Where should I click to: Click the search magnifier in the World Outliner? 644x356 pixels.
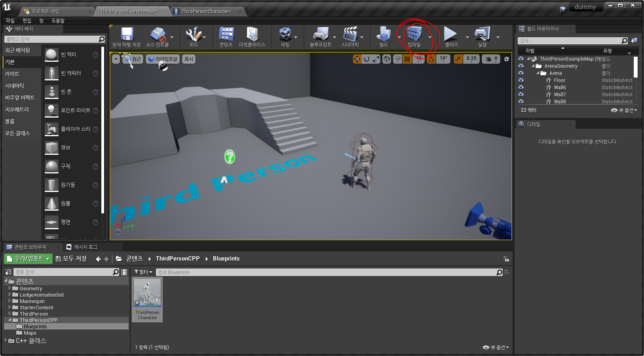[x=624, y=40]
